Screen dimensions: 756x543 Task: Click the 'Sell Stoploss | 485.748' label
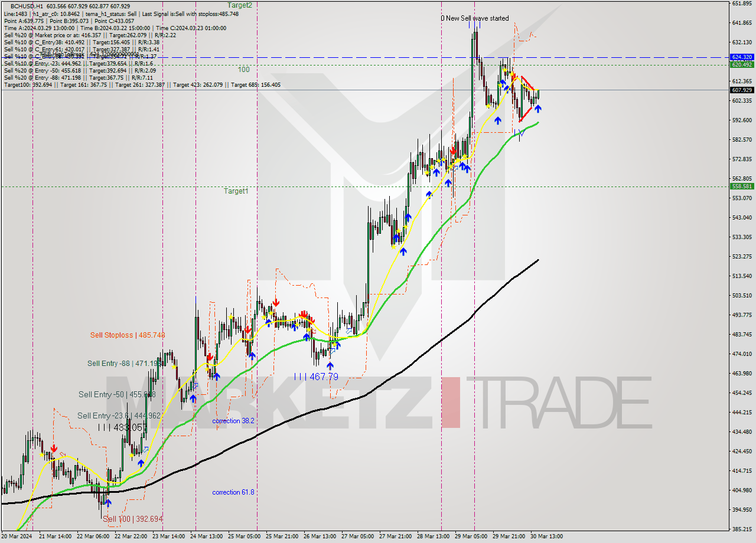(x=128, y=335)
